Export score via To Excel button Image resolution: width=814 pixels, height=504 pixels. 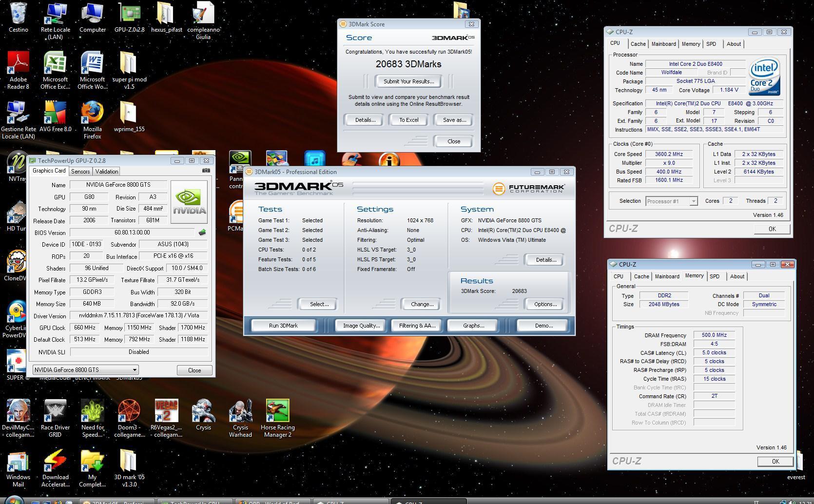point(408,120)
